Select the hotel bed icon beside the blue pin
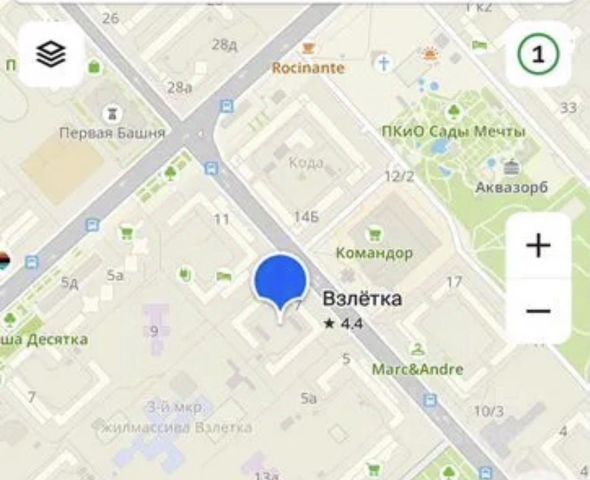Viewport: 590px width, 480px height. coord(224,276)
